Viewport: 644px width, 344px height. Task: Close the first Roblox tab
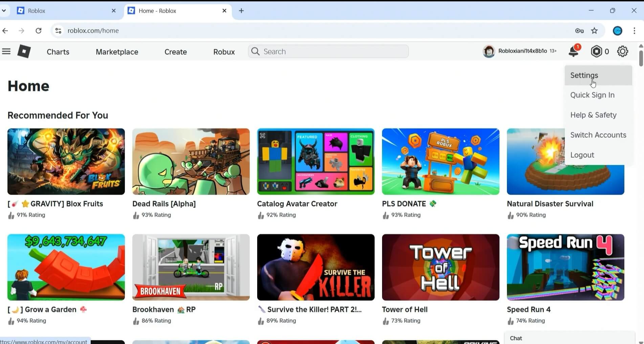[114, 11]
